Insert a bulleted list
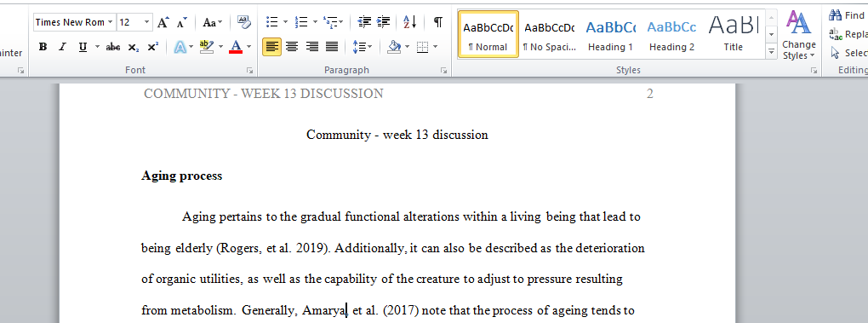The width and height of the screenshot is (868, 323). coord(271,22)
